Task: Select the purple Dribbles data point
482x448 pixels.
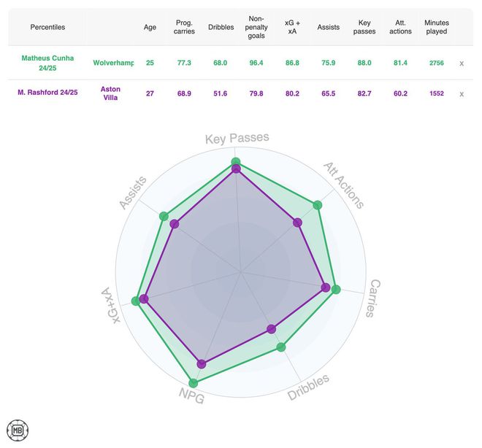Action: click(272, 329)
